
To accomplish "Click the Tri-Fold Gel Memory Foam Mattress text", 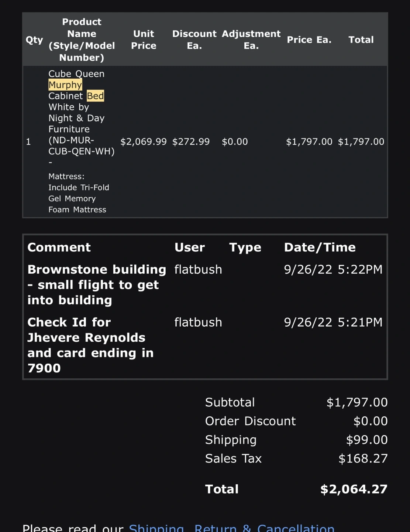I will coord(79,198).
